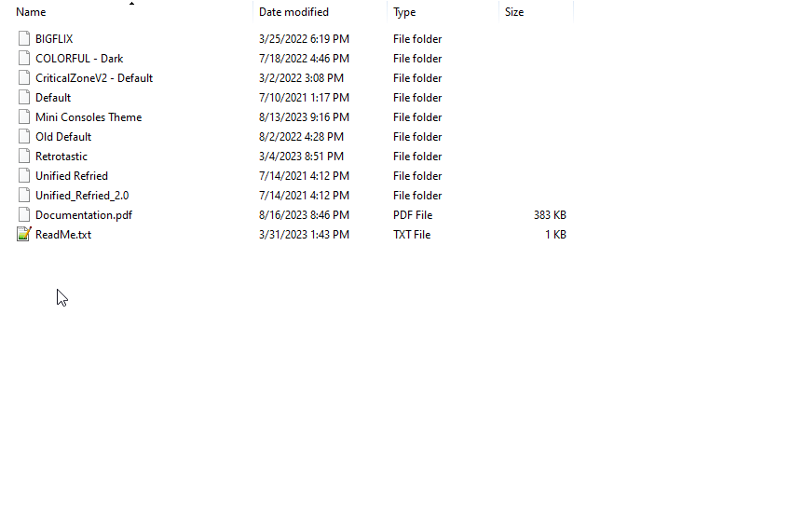Click the PDF File type label
Screen dimensions: 791x532
tap(413, 215)
